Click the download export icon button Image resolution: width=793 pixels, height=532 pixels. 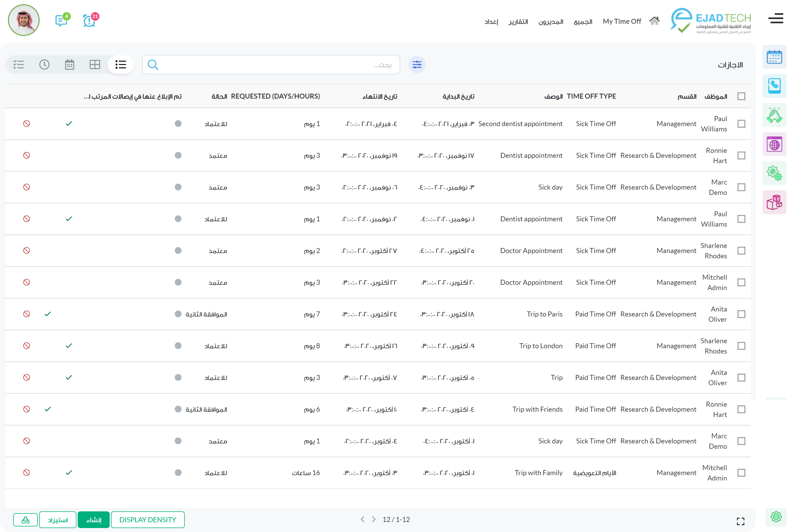click(x=25, y=520)
